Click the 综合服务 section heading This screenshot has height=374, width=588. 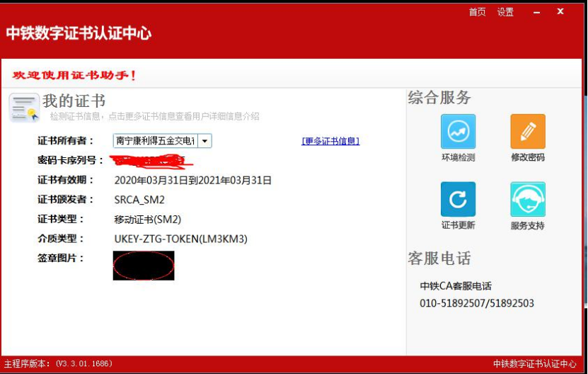coord(439,98)
